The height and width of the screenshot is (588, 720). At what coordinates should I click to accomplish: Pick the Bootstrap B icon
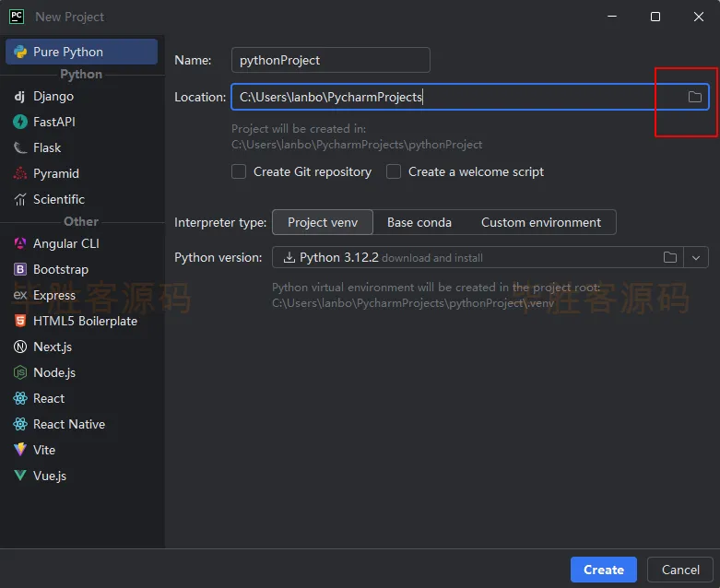pos(19,269)
